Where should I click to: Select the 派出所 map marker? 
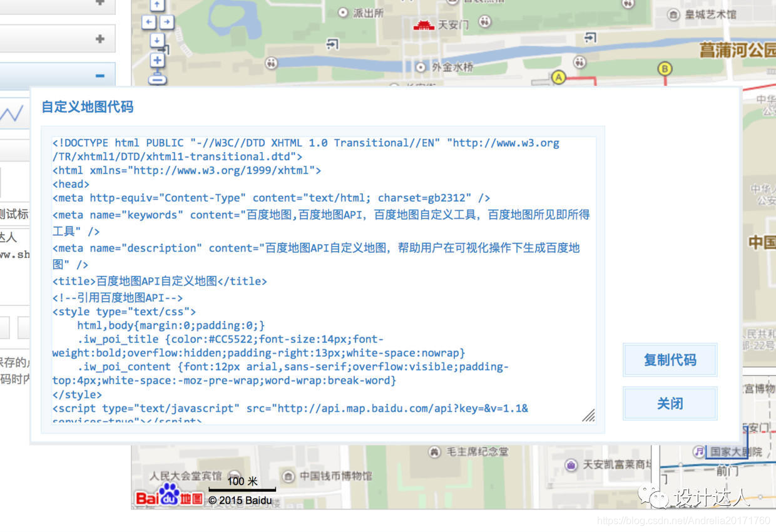[343, 12]
